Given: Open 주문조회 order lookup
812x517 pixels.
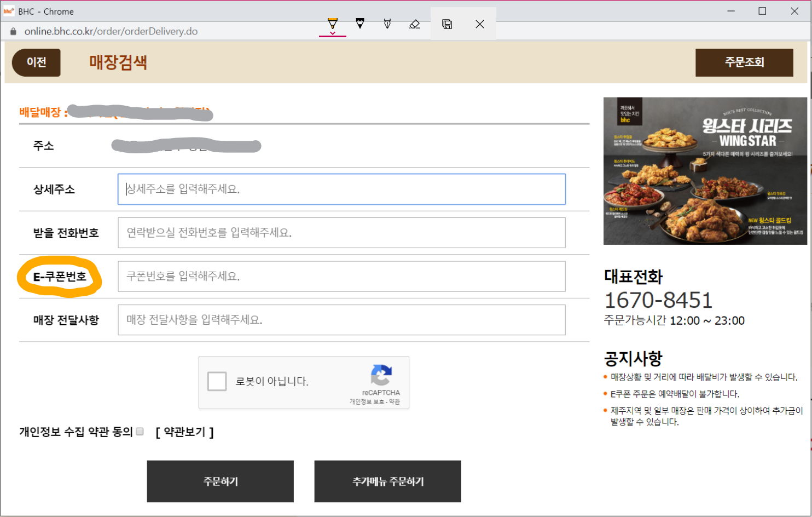Looking at the screenshot, I should [x=744, y=62].
